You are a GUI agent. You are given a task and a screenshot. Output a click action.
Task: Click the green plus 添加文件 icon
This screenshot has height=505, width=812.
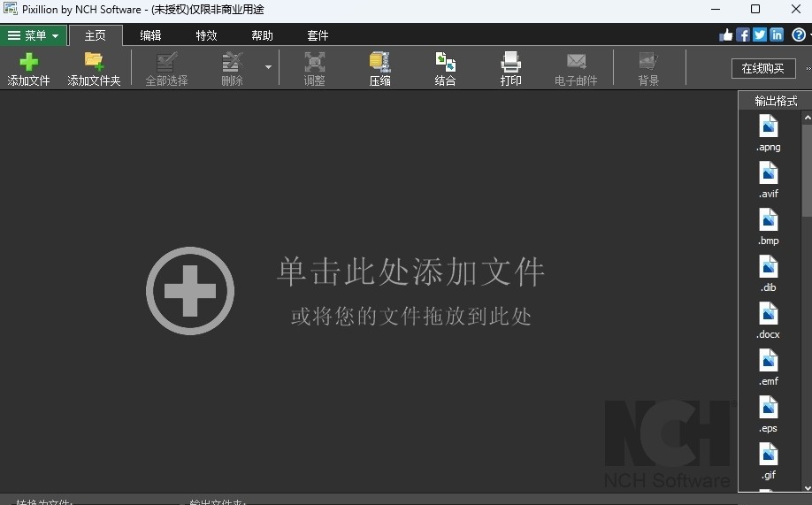(28, 62)
